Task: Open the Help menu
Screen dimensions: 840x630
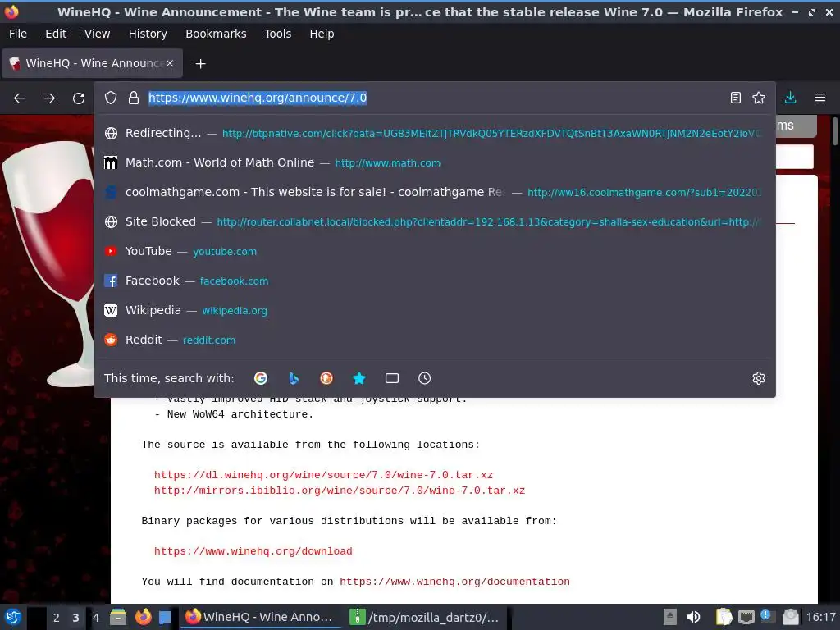Action: click(322, 34)
